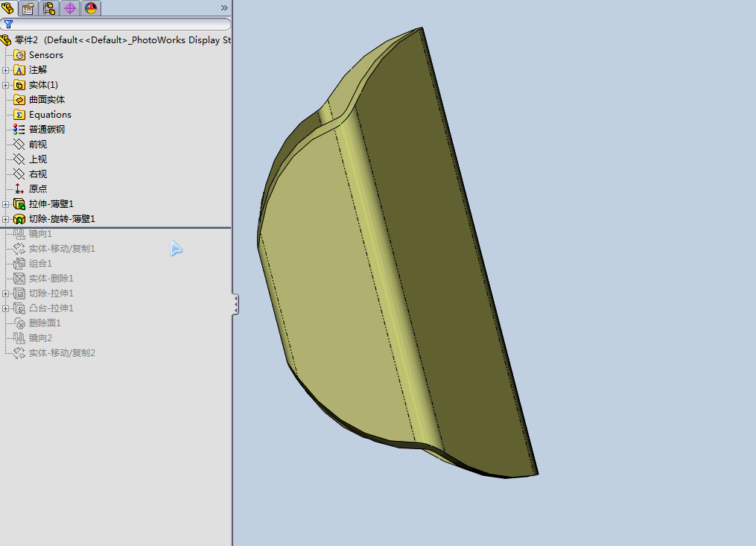Image resolution: width=756 pixels, height=546 pixels.
Task: Expand the 切除-拉伸1 feature node
Action: point(6,293)
